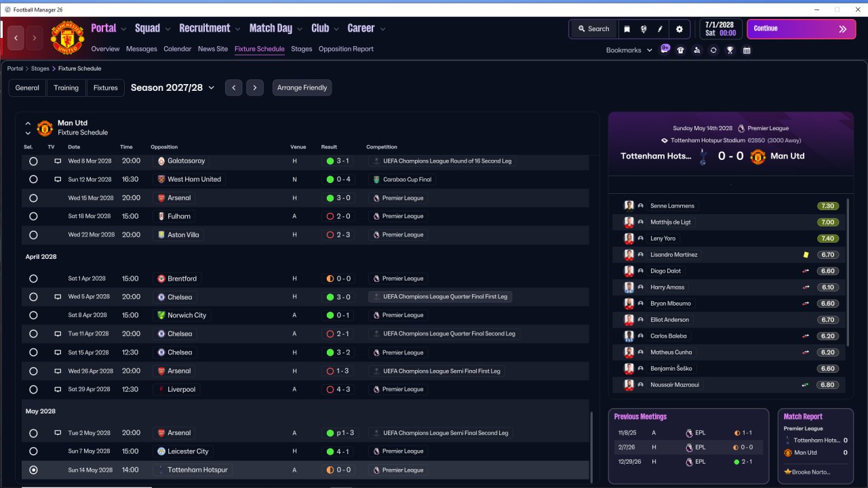Open the settings gear icon
The width and height of the screenshot is (868, 488).
(679, 29)
